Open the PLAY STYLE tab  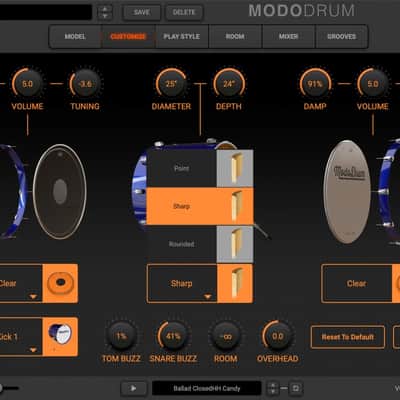[182, 36]
